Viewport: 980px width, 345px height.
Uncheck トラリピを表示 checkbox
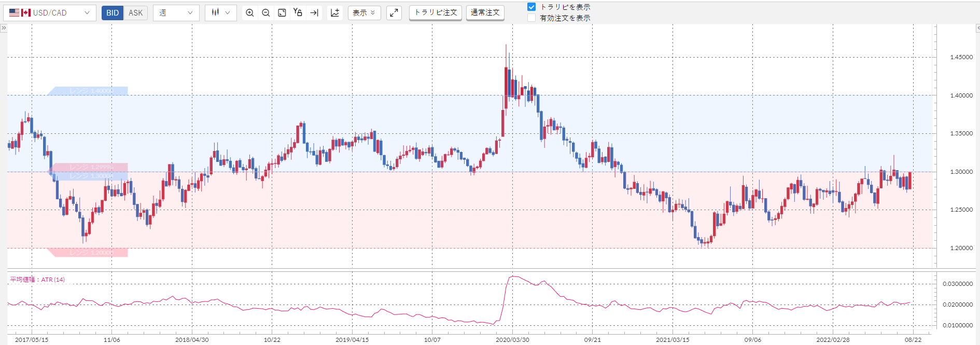click(x=531, y=7)
